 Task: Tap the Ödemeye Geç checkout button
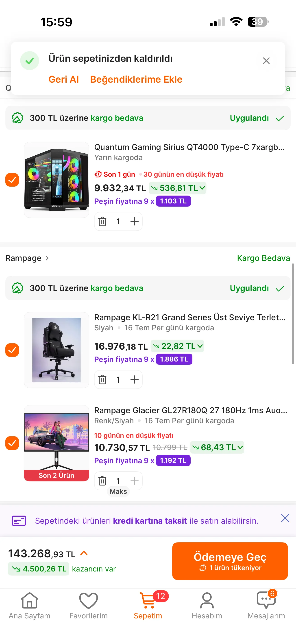click(230, 561)
